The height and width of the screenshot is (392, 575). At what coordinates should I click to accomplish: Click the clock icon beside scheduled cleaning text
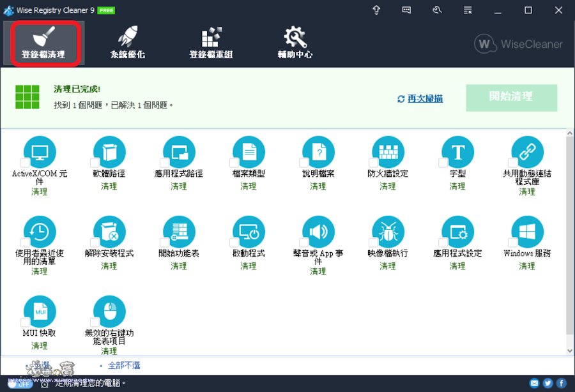tap(45, 384)
